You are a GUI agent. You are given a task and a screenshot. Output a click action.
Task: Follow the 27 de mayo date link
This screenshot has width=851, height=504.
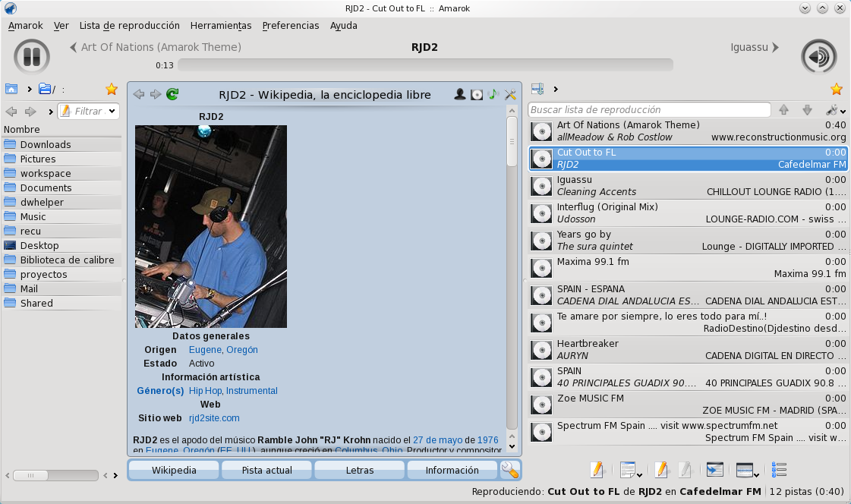tap(437, 440)
